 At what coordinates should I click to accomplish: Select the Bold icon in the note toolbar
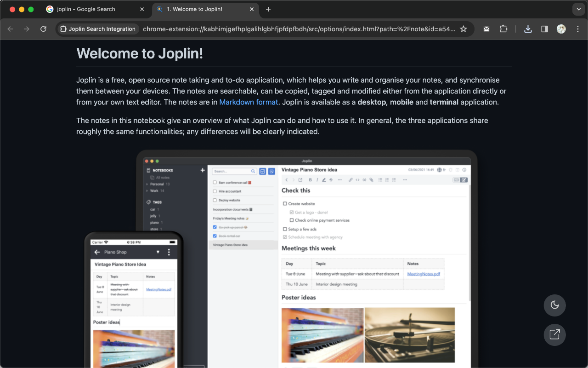click(x=311, y=180)
